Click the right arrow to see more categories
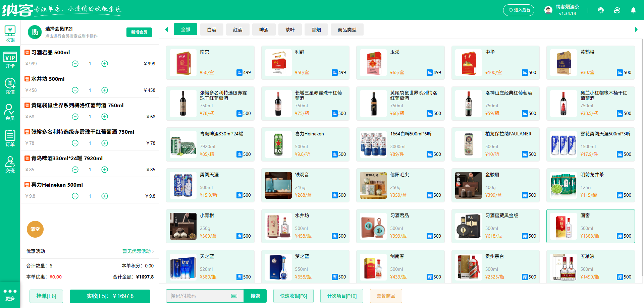 (x=637, y=29)
